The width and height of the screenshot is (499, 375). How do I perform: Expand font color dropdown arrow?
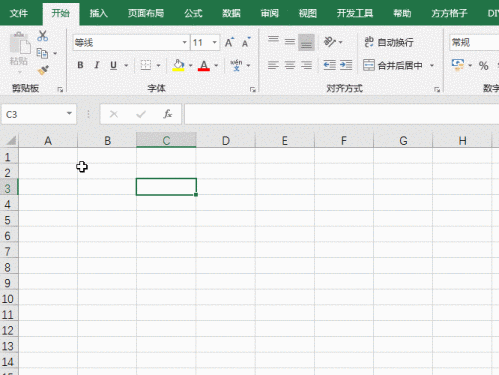pos(216,65)
